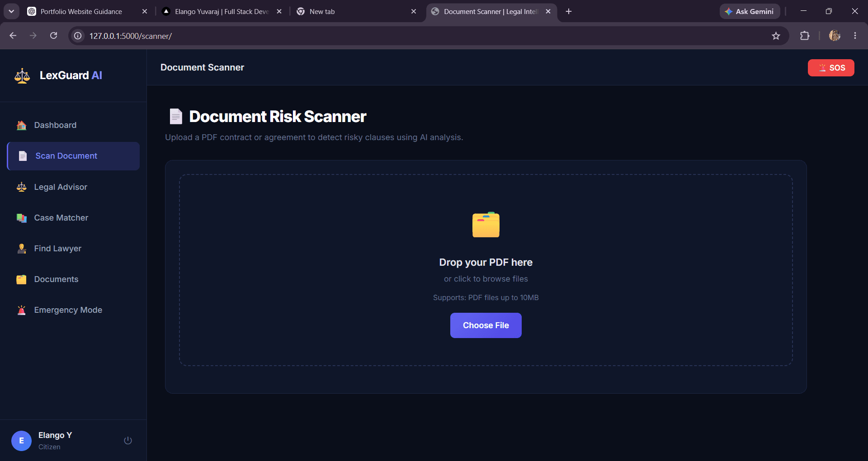Open the browser extensions puzzle icon
868x461 pixels.
tap(805, 36)
